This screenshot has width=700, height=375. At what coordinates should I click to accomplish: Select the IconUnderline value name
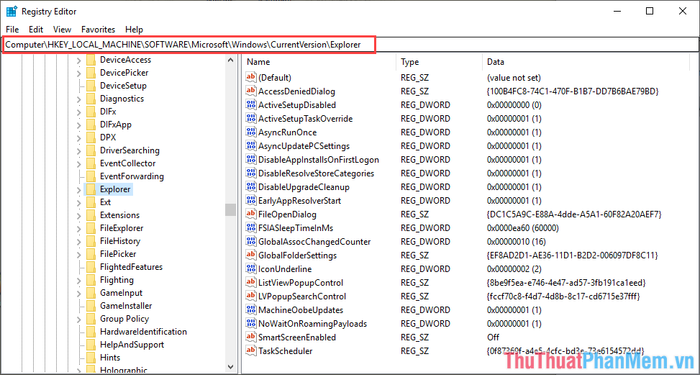(285, 269)
